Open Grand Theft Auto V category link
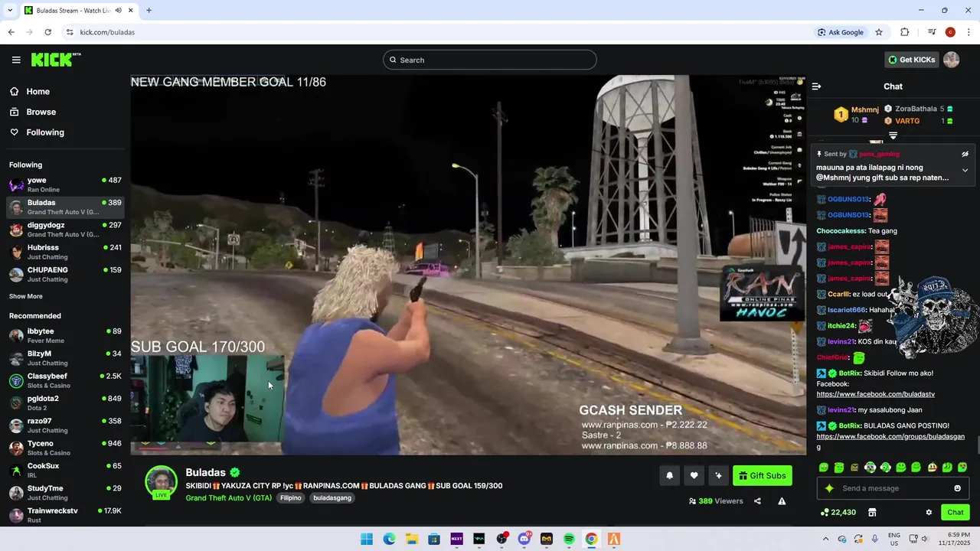Image resolution: width=980 pixels, height=551 pixels. pyautogui.click(x=228, y=497)
